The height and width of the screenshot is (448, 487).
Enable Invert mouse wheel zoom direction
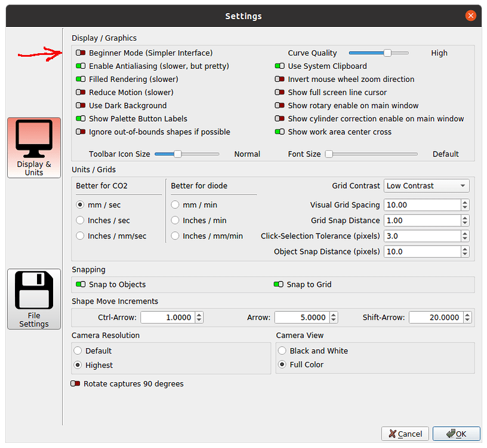279,79
